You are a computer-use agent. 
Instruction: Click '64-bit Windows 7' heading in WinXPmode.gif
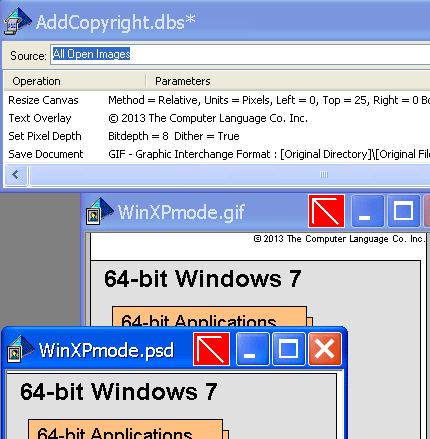click(x=203, y=279)
